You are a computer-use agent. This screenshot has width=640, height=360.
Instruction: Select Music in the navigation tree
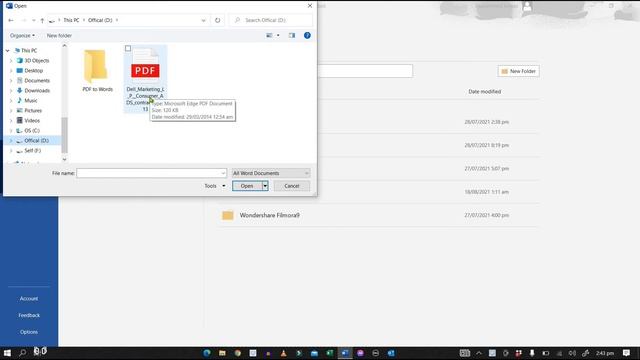31,100
